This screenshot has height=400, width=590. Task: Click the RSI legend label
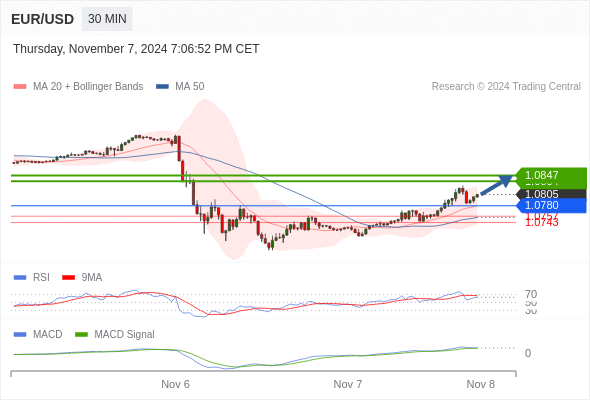point(41,278)
